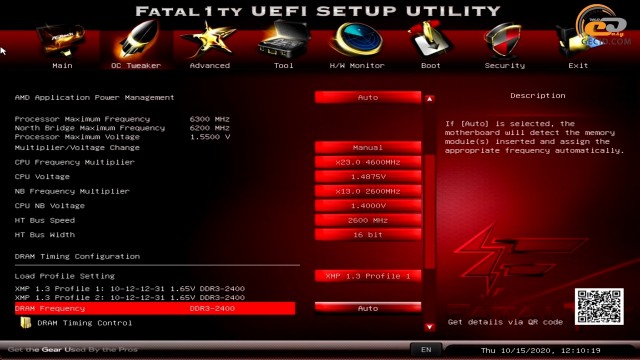Switch to the Tool tab label
The height and width of the screenshot is (360, 640).
tap(283, 65)
